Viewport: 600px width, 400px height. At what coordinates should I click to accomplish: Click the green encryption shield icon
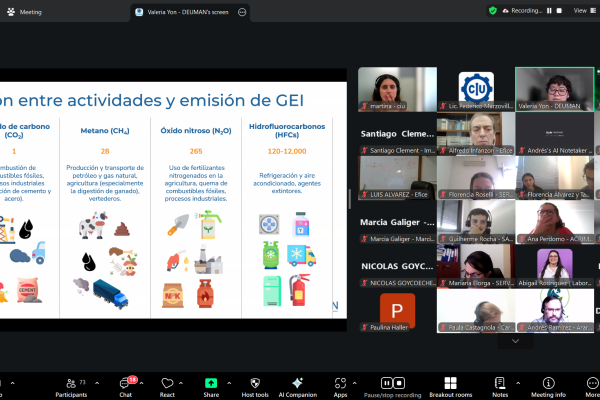pyautogui.click(x=493, y=11)
